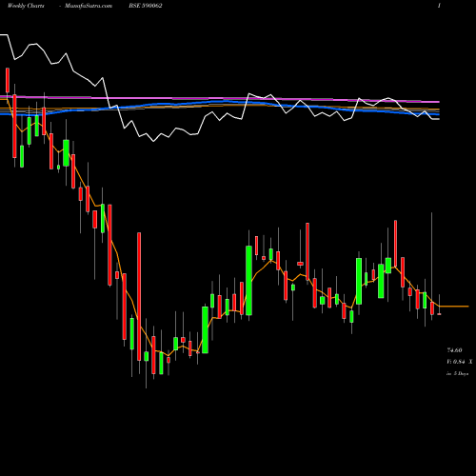Select the 'in 5 Days' label
Screen dimensions: 476x476
click(458, 374)
